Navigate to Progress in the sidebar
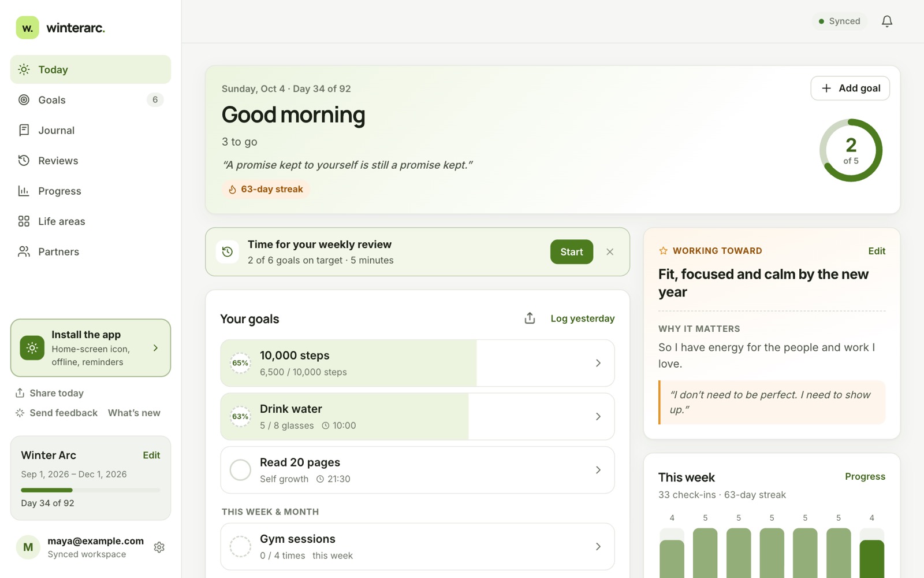924x578 pixels. tap(91, 191)
